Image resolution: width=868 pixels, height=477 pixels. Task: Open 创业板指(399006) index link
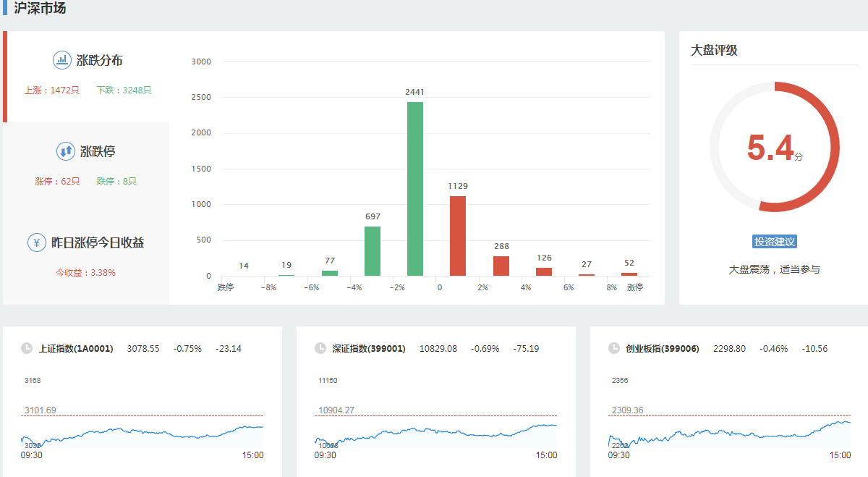tap(663, 349)
